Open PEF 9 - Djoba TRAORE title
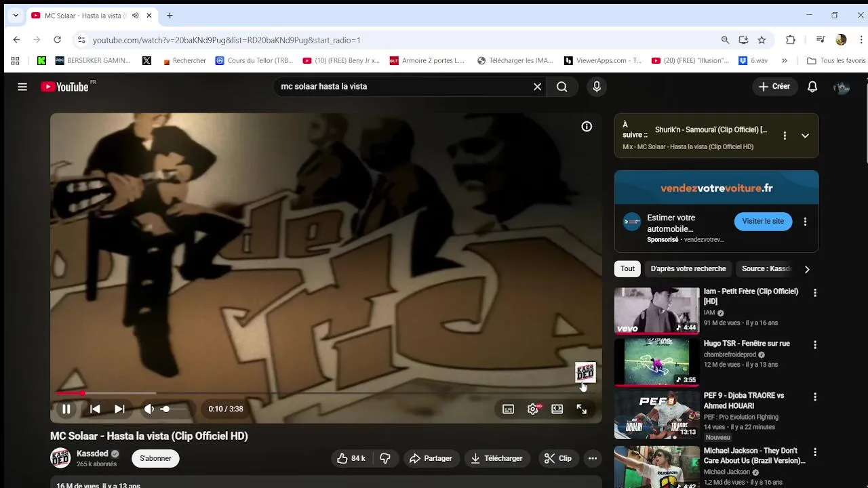Viewport: 868px width, 488px height. pyautogui.click(x=744, y=401)
